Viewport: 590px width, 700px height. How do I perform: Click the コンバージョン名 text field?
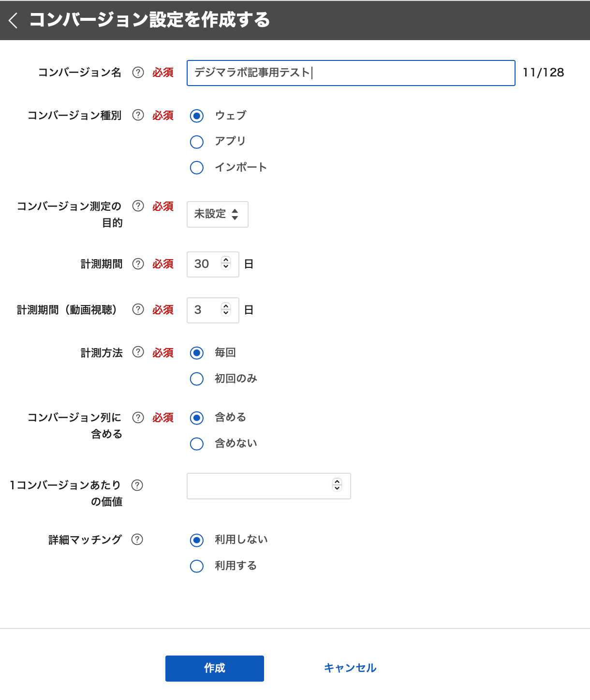click(351, 73)
